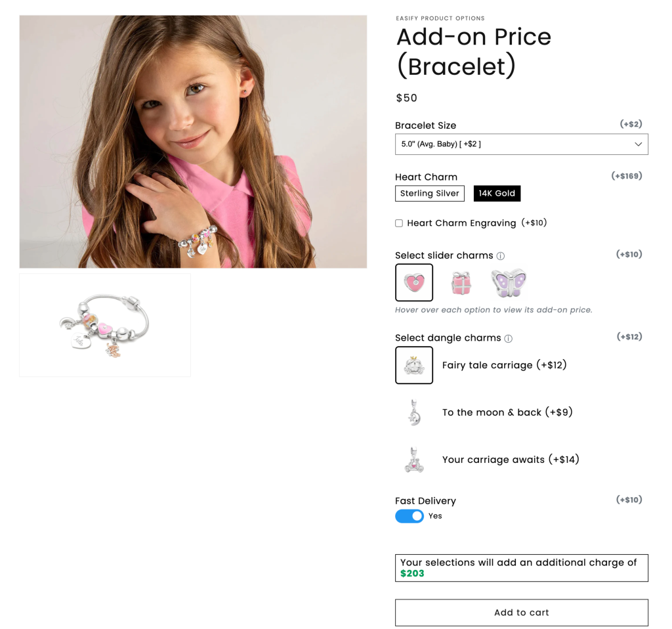Select the purple butterfly slider charm
This screenshot has width=672, height=629.
pyautogui.click(x=509, y=283)
